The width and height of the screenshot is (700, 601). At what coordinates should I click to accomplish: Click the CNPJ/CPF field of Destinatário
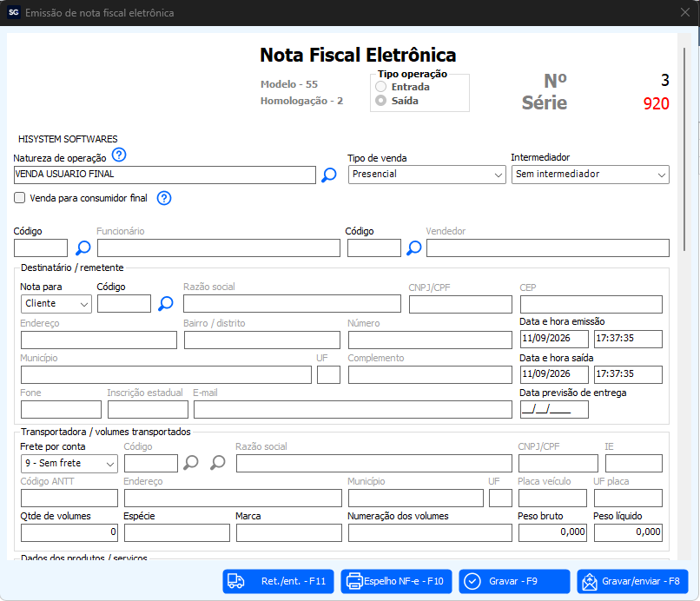coord(460,305)
